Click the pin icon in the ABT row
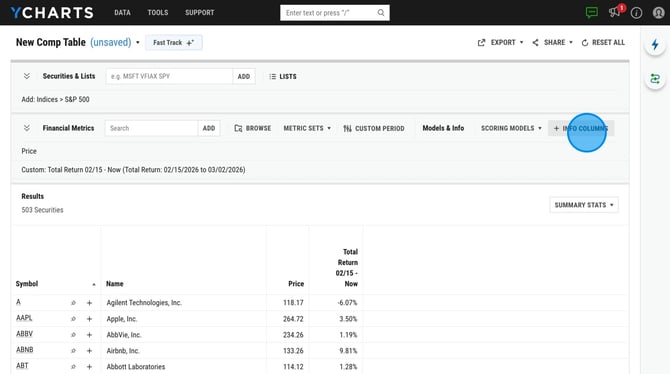 click(73, 367)
